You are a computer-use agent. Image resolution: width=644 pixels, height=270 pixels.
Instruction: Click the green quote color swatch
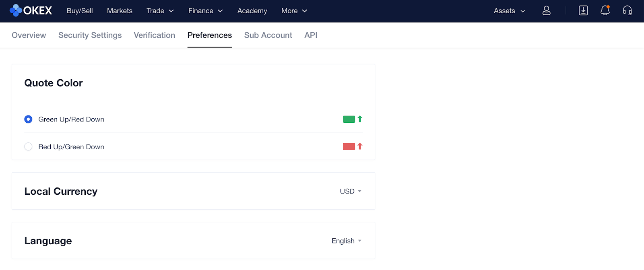349,119
